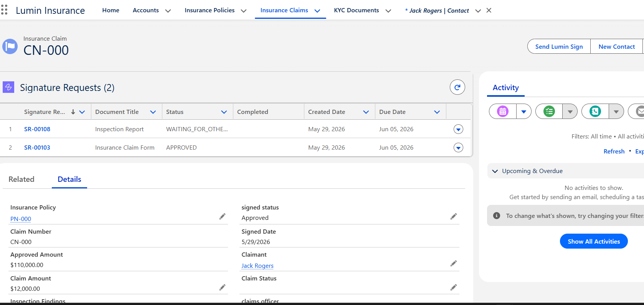Open the SR-00108 signature request link
644x305 pixels.
click(x=37, y=129)
